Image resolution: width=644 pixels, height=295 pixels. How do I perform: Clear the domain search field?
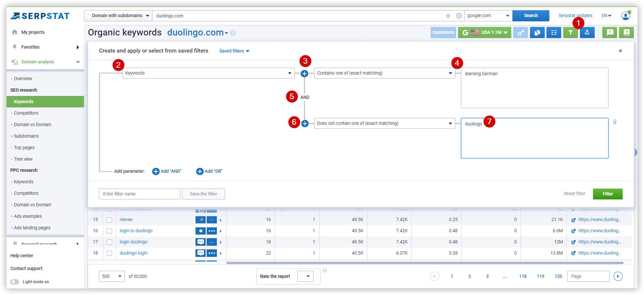[x=459, y=16]
